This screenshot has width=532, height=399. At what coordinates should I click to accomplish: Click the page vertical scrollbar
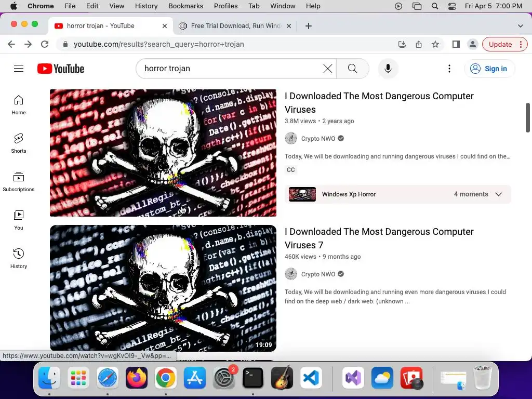[x=528, y=117]
